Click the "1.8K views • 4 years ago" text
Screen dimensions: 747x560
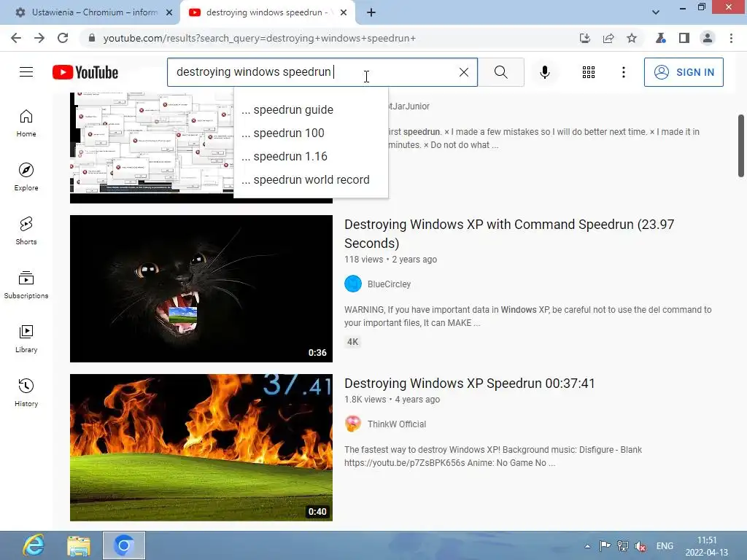(392, 400)
